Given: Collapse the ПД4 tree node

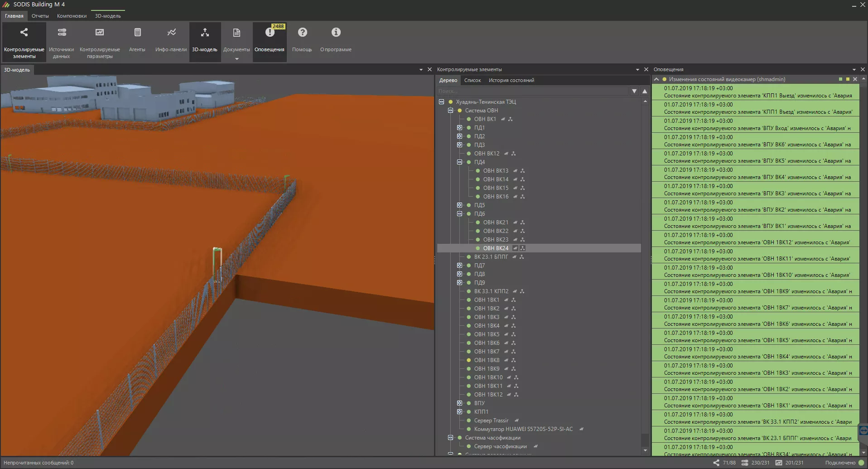Looking at the screenshot, I should coord(459,162).
